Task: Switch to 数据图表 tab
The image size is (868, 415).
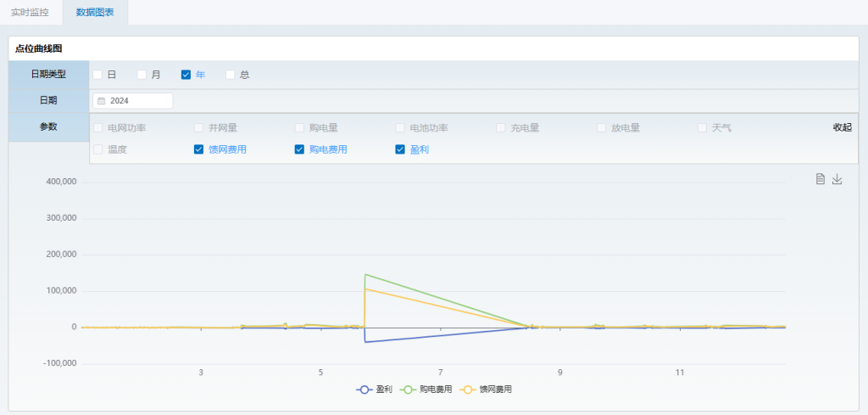Action: coord(95,13)
